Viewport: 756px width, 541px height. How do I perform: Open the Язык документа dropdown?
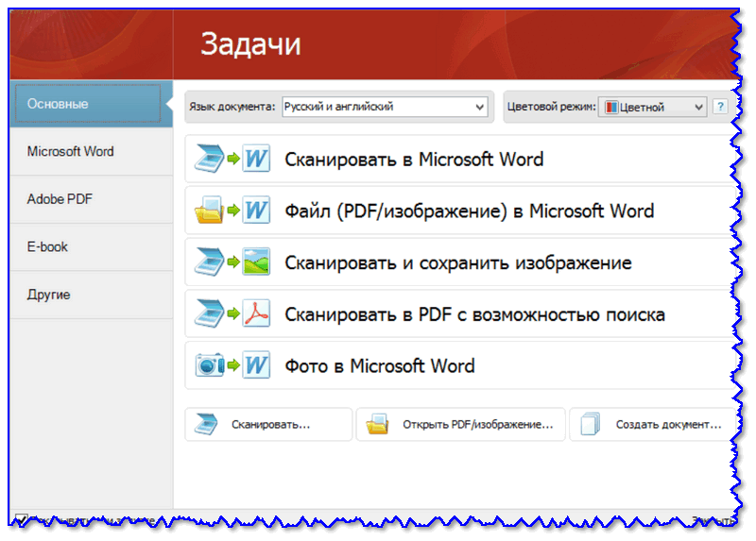click(385, 107)
